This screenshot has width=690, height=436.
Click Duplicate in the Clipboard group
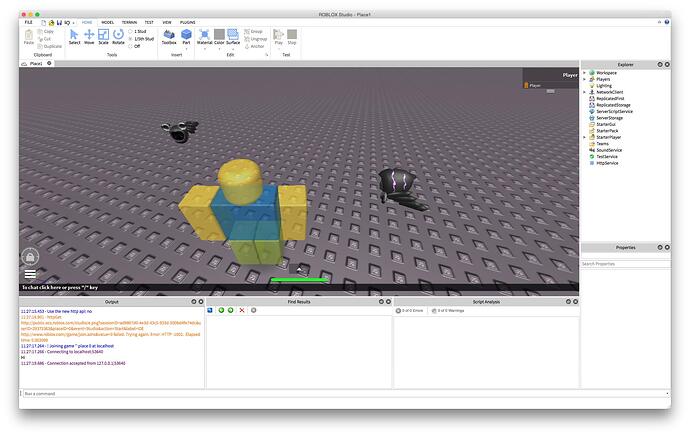50,46
